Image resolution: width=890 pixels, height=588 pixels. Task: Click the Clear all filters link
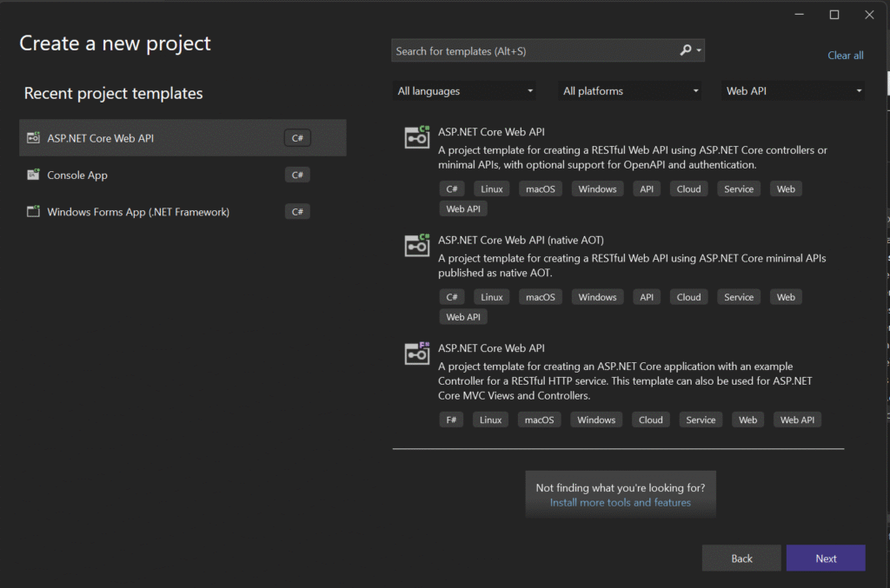pos(845,56)
